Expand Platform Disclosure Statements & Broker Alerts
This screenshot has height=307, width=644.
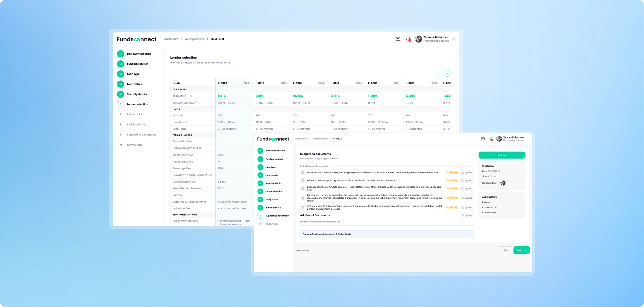click(387, 234)
